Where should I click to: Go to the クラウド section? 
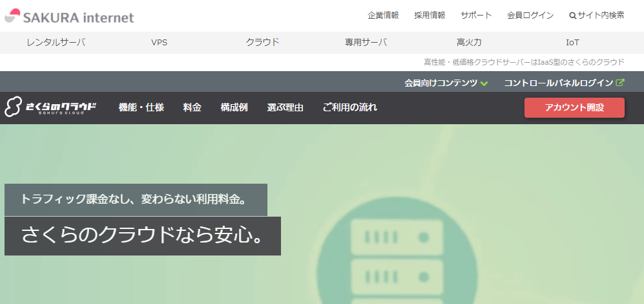(x=262, y=43)
